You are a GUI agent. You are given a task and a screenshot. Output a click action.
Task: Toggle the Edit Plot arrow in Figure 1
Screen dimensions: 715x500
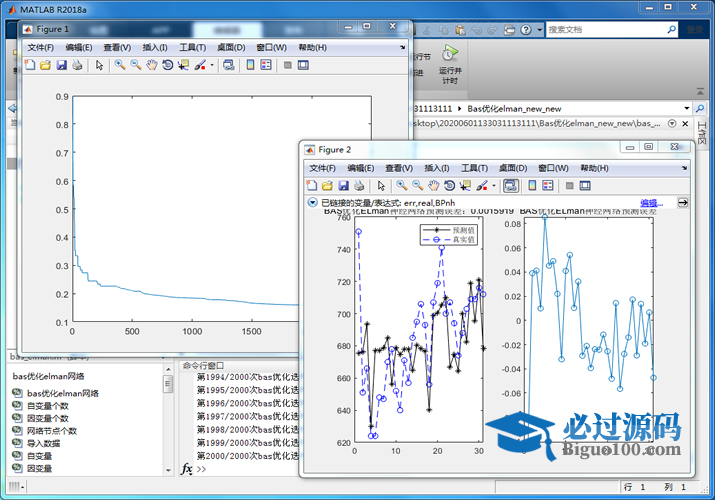99,65
